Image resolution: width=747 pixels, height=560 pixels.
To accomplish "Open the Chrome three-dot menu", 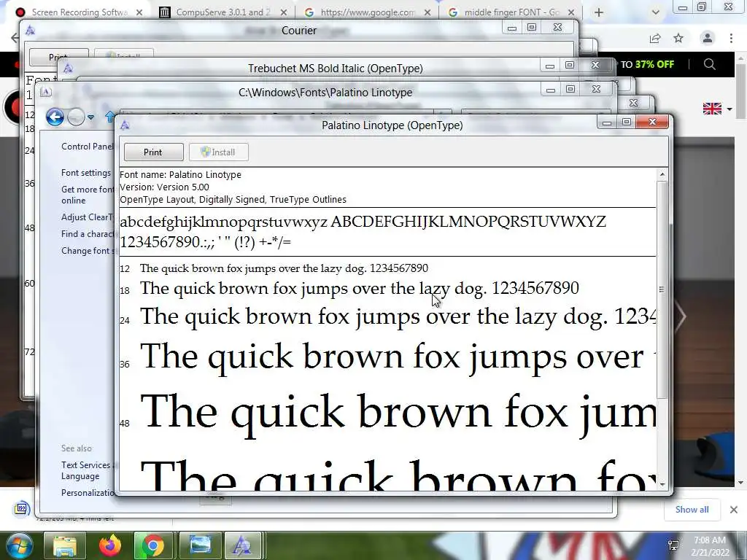I will click(731, 38).
